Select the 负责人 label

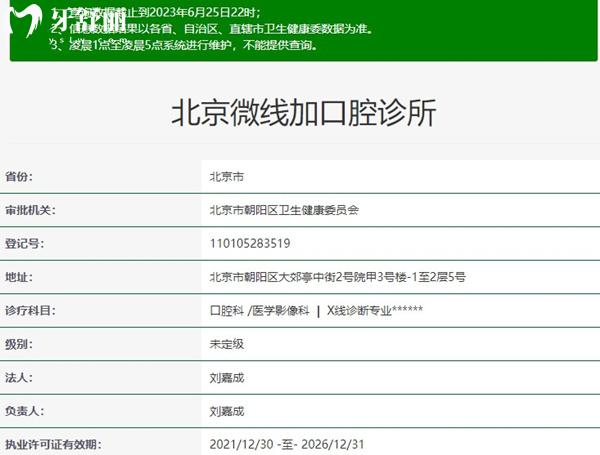pyautogui.click(x=24, y=411)
